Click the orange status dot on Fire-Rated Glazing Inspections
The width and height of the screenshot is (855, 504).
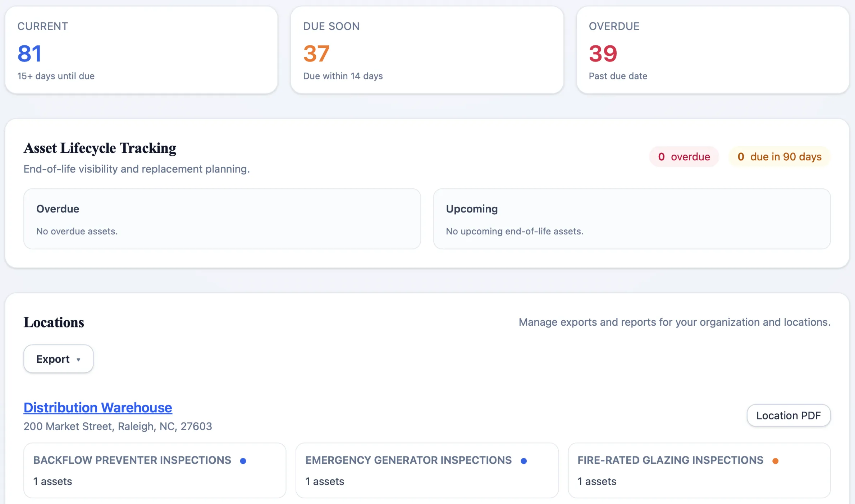[x=776, y=460]
